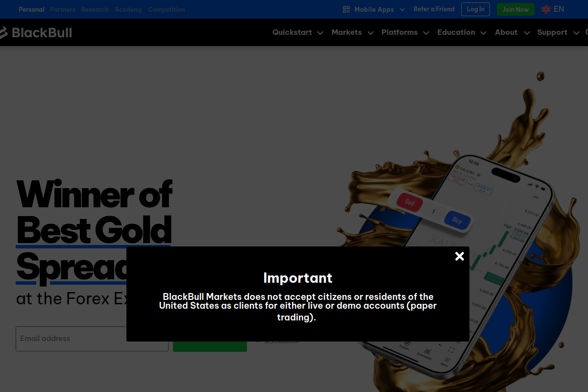This screenshot has width=588, height=392.
Task: Close the Important notice popup
Action: 459,256
